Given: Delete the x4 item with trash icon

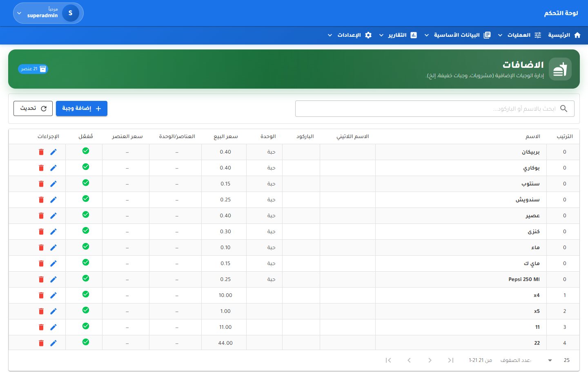Looking at the screenshot, I should click(x=41, y=295).
